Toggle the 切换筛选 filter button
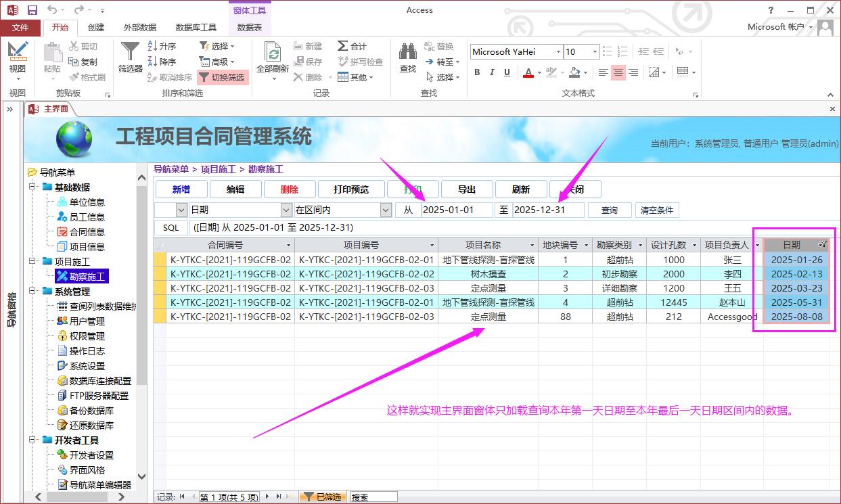The image size is (841, 504). pyautogui.click(x=223, y=77)
